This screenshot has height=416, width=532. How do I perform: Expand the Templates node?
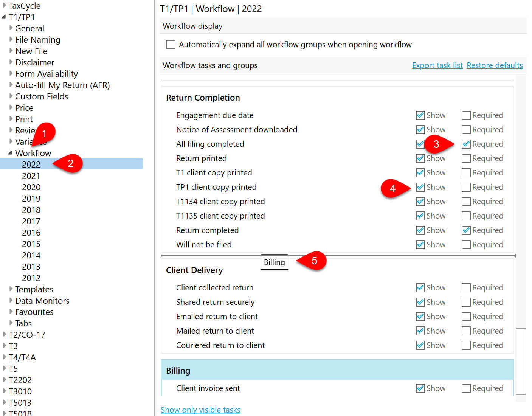tap(11, 289)
